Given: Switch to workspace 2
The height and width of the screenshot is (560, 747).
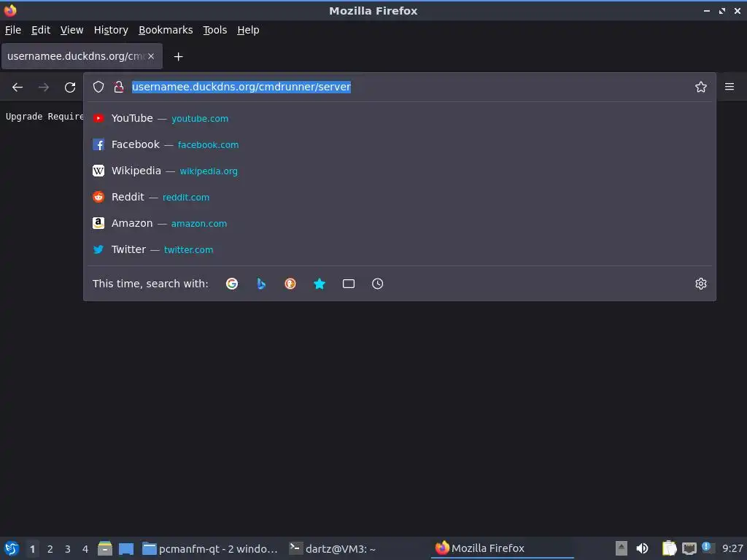Looking at the screenshot, I should 50,549.
